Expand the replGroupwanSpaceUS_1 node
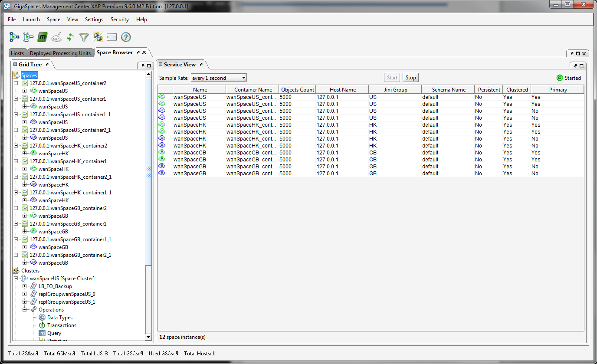This screenshot has height=364, width=597. [x=25, y=302]
